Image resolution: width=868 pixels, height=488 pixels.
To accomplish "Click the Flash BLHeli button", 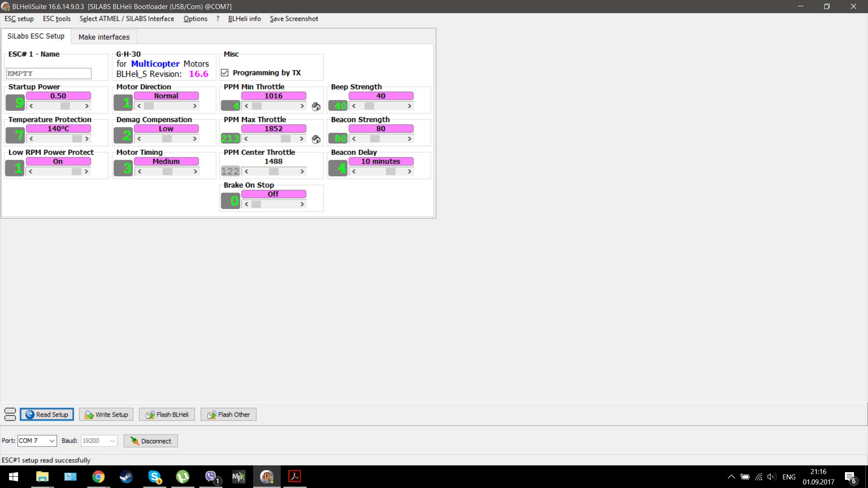I will point(167,414).
